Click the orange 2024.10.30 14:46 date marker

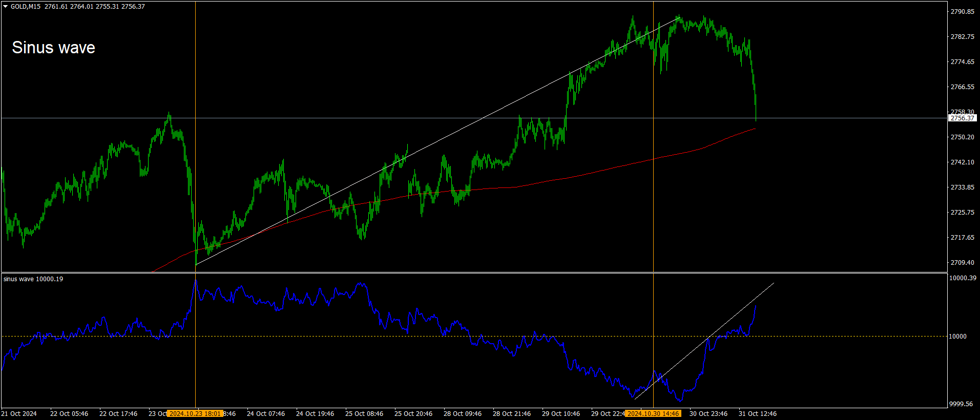[653, 413]
